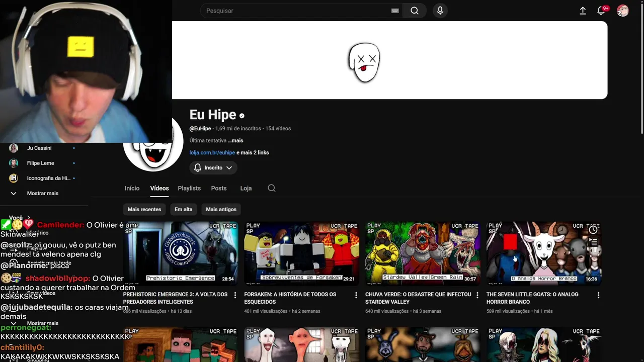Filter by Mais antigos chip
This screenshot has width=644, height=362.
pos(221,209)
